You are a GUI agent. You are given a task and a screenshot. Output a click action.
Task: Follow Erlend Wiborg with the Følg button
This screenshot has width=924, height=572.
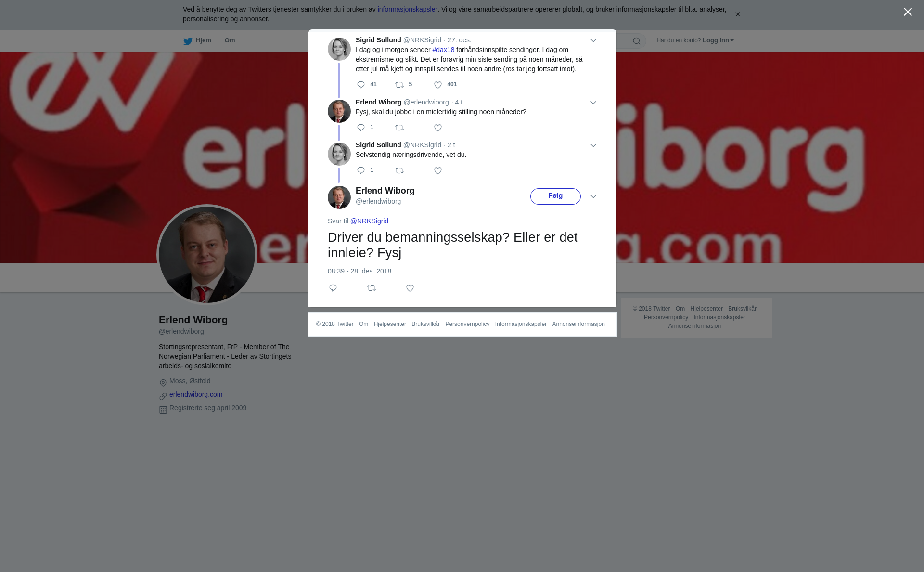click(555, 196)
